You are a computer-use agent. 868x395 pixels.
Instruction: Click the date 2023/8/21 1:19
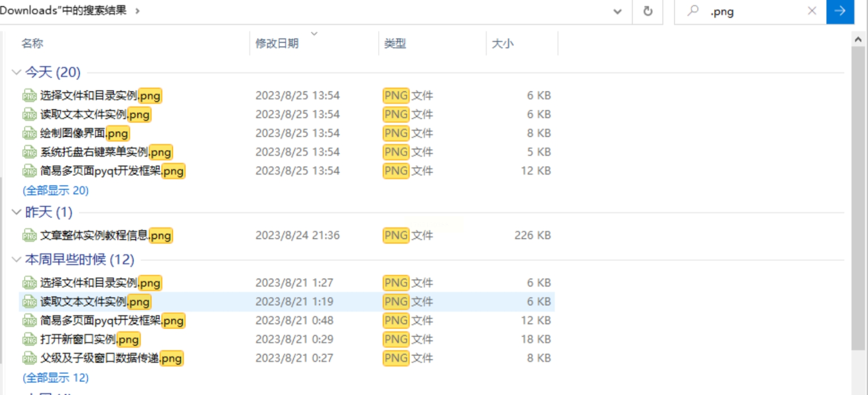(x=294, y=302)
